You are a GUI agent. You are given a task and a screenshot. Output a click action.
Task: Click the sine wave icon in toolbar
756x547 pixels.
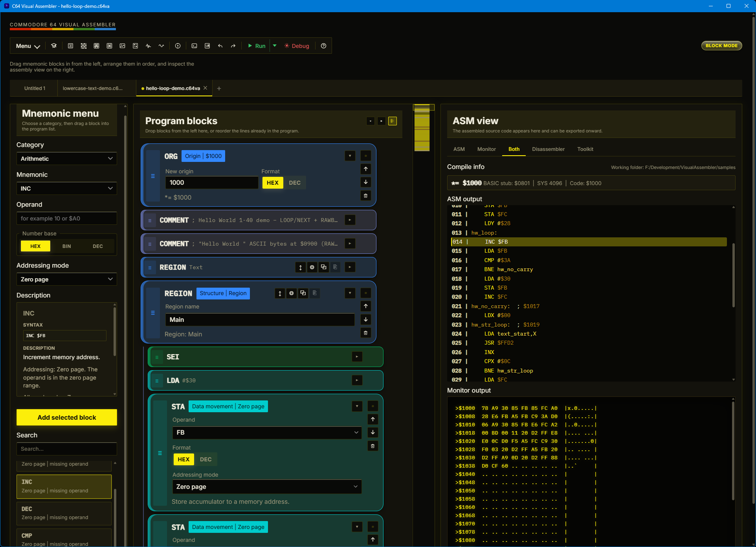[161, 46]
